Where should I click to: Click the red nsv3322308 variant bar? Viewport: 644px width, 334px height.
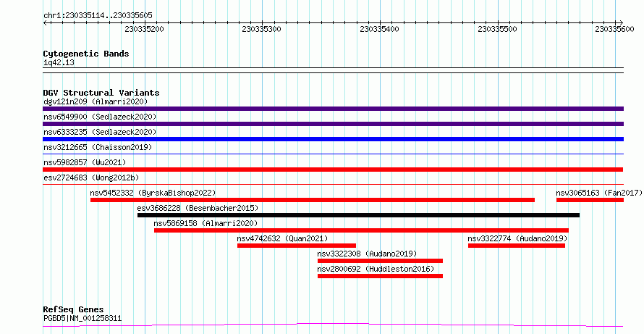381,261
